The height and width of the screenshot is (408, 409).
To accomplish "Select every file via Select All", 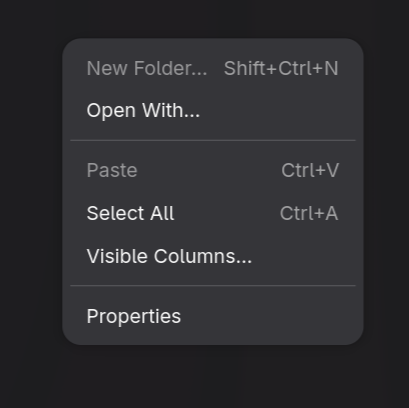I will click(x=213, y=213).
